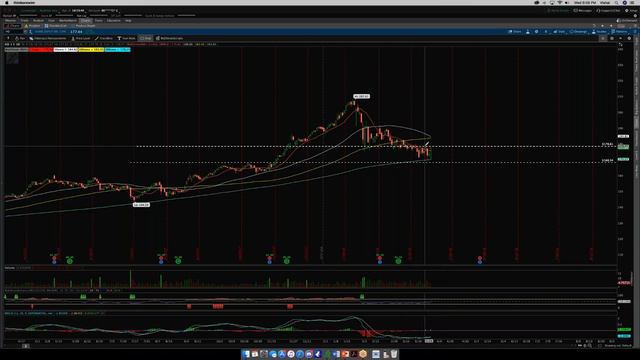Select the Pan tool
This screenshot has height=360, width=640.
20,38
